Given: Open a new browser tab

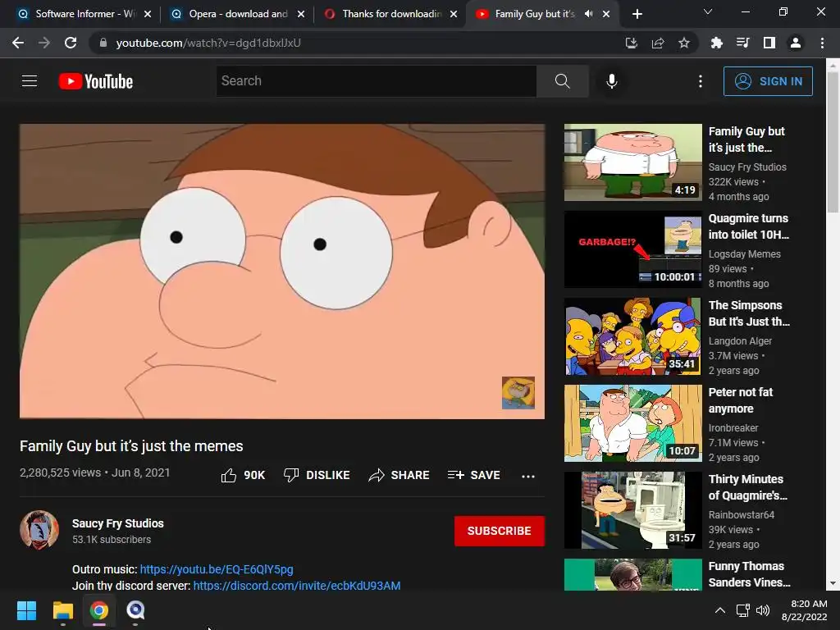Looking at the screenshot, I should [x=637, y=14].
